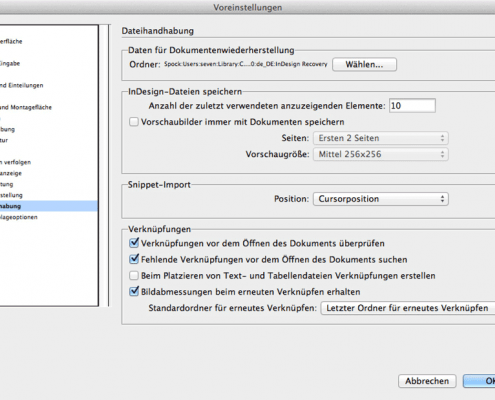The height and width of the screenshot is (400, 495).
Task: Uncheck Verknüpfungen vor dem Öffnen überprüfen
Action: pyautogui.click(x=134, y=243)
